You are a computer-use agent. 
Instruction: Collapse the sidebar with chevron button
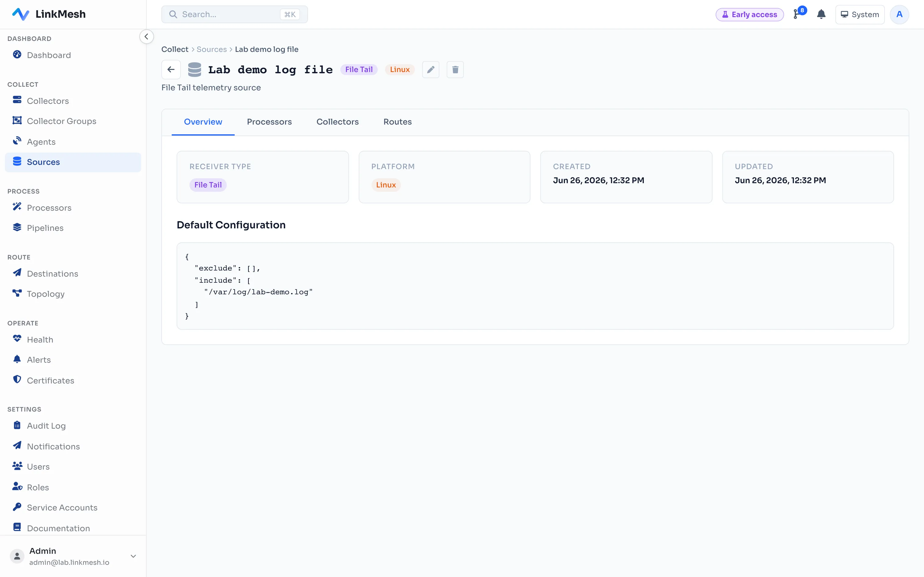pyautogui.click(x=147, y=37)
